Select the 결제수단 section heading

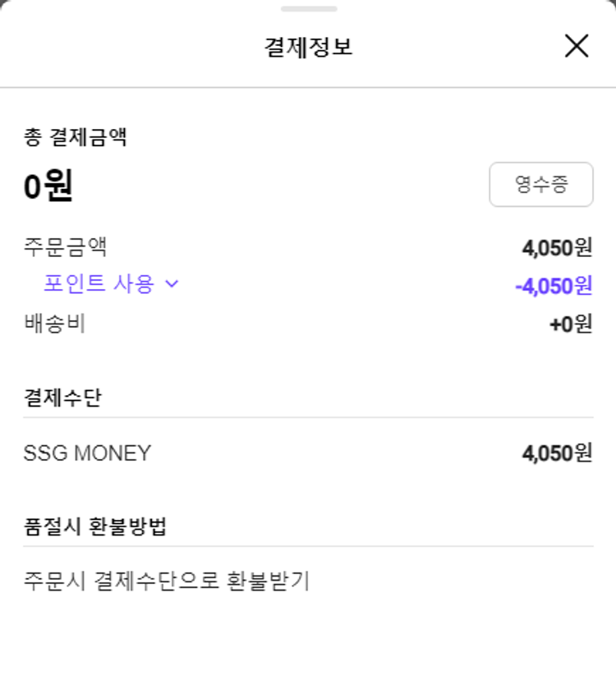click(x=63, y=398)
